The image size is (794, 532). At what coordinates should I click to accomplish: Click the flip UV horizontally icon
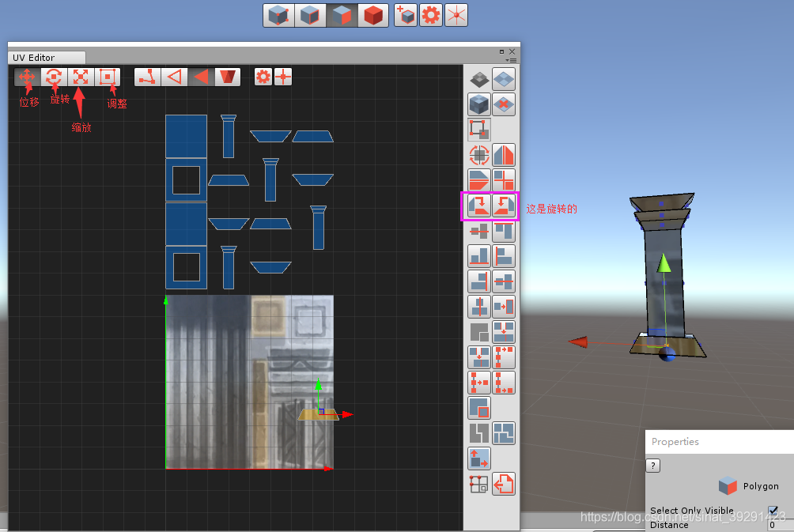(x=504, y=155)
